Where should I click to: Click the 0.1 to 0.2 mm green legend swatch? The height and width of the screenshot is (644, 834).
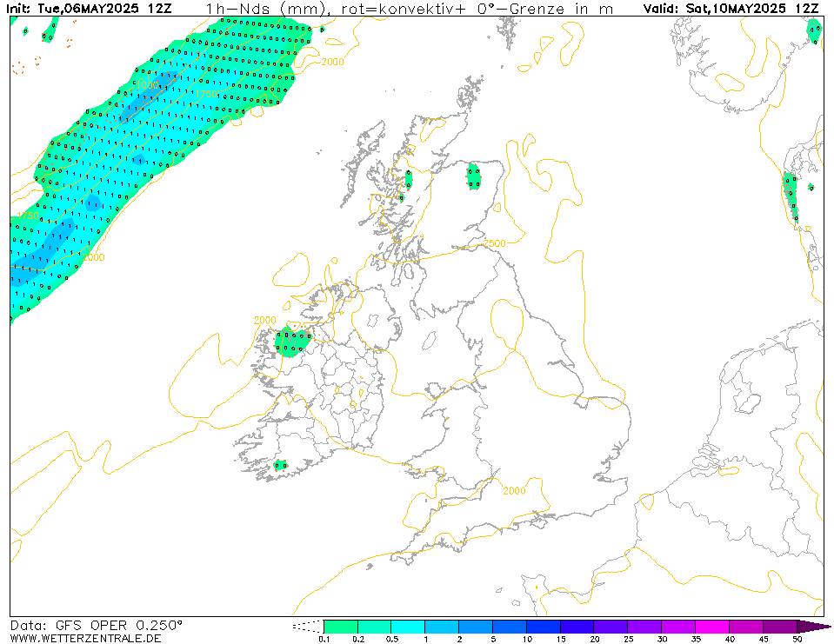(x=340, y=627)
